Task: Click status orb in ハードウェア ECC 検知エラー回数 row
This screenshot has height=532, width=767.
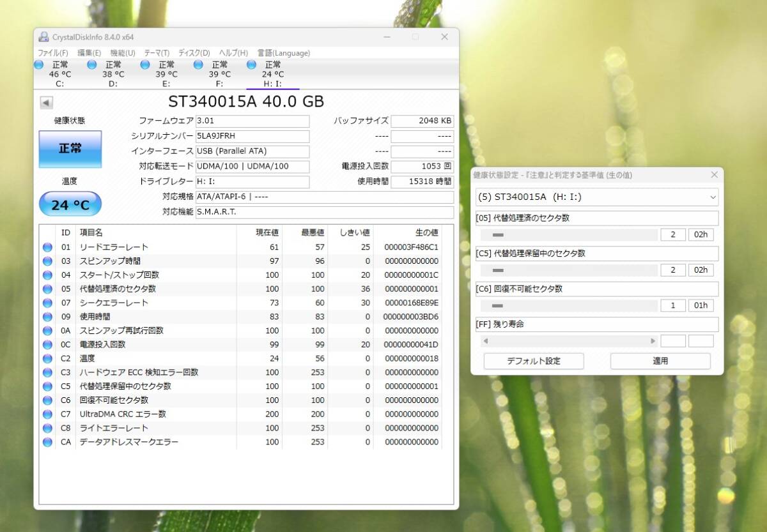Action: click(47, 372)
